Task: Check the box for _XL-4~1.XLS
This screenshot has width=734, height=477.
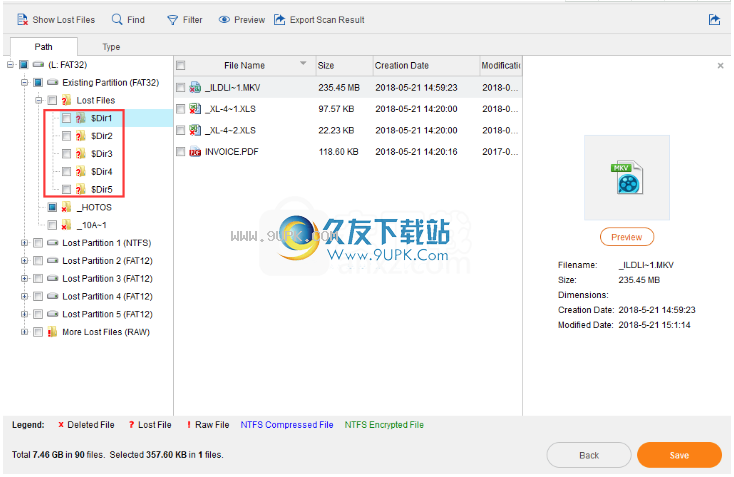Action: 180,109
